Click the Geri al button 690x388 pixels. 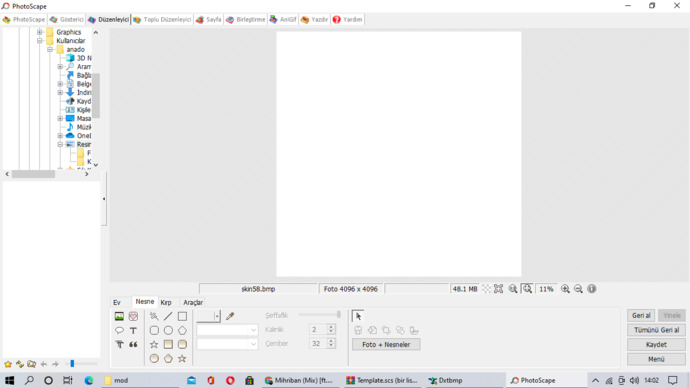pos(641,315)
